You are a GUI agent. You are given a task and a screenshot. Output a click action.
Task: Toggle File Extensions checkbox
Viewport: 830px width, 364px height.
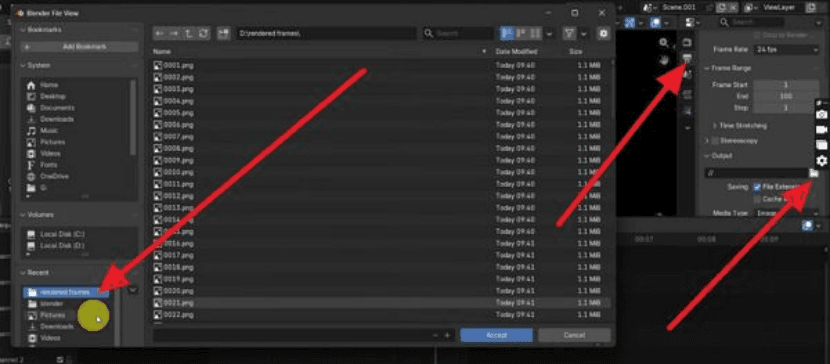point(757,187)
